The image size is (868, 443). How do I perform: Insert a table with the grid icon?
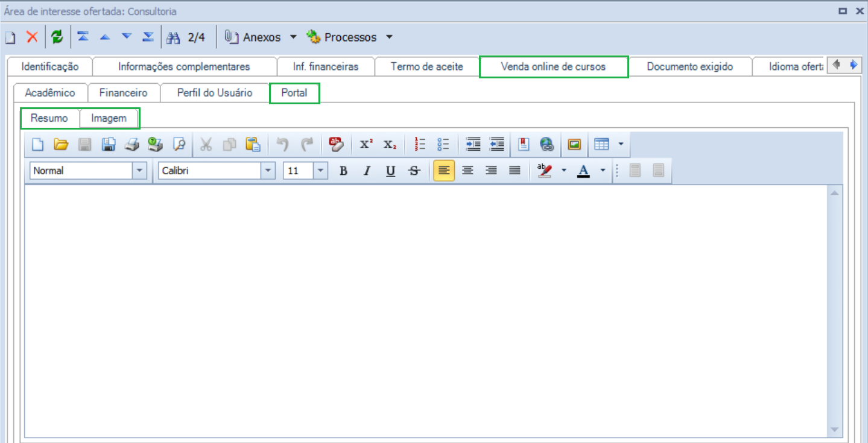coord(601,144)
